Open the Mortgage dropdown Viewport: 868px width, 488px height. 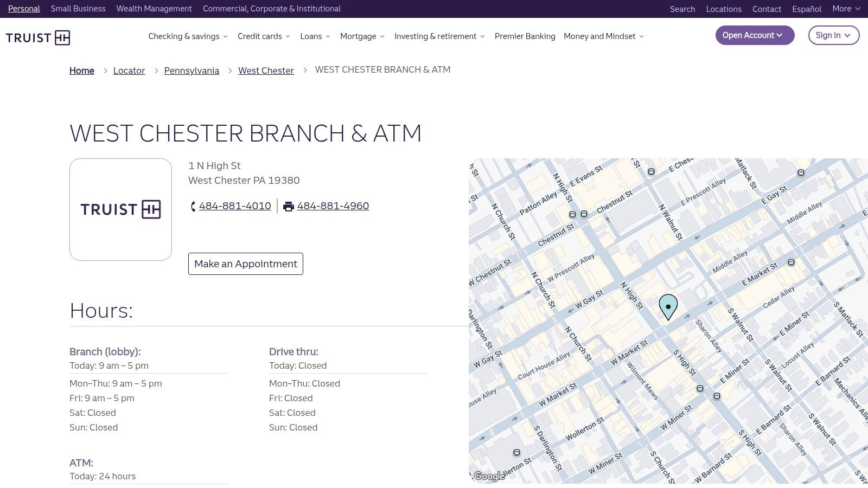pos(362,36)
